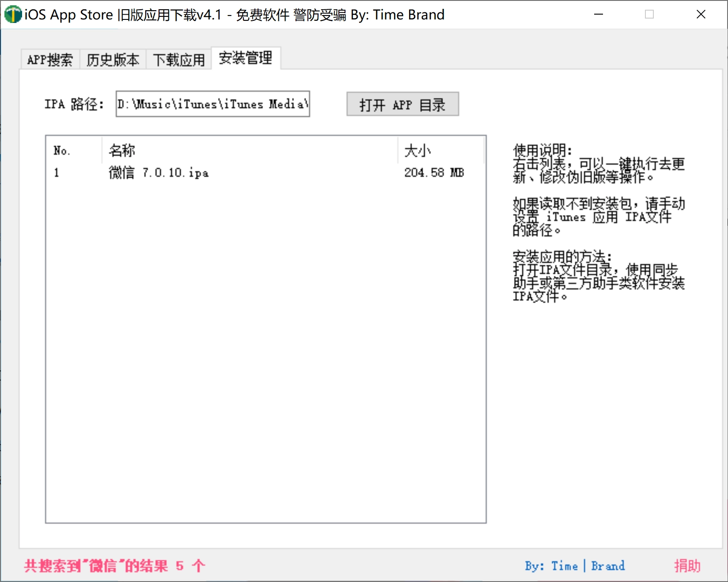Open the 历史版本 tab
Image resolution: width=728 pixels, height=582 pixels.
pyautogui.click(x=113, y=60)
